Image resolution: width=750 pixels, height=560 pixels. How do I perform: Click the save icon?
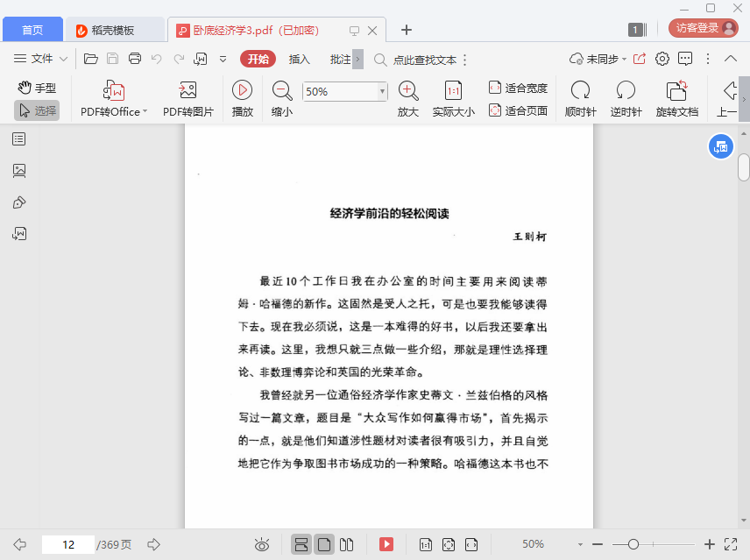coord(112,59)
